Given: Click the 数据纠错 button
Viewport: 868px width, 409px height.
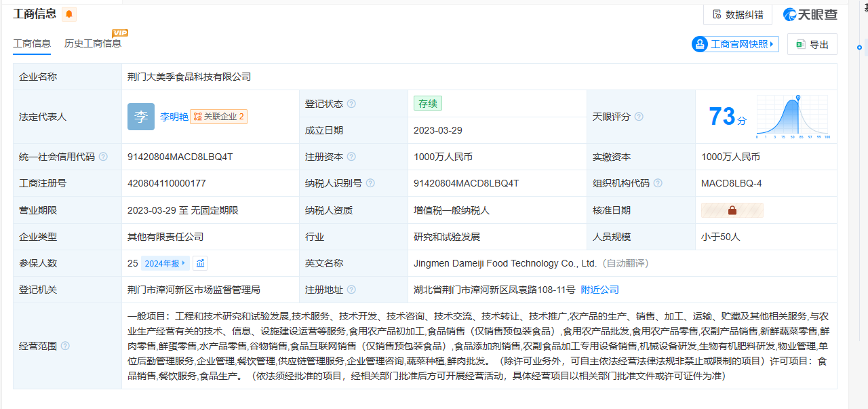Looking at the screenshot, I should click(737, 14).
